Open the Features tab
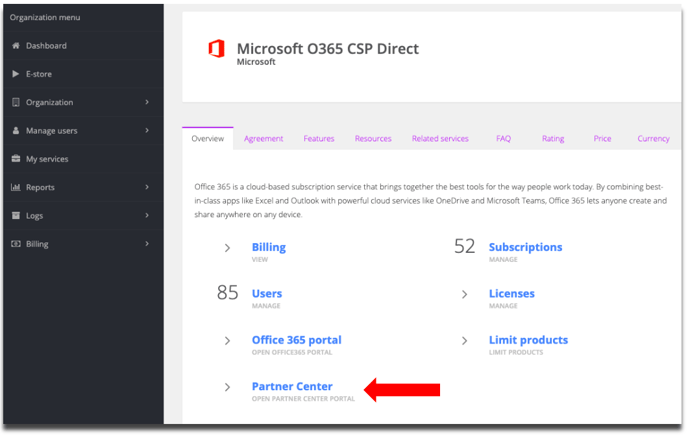 319,139
